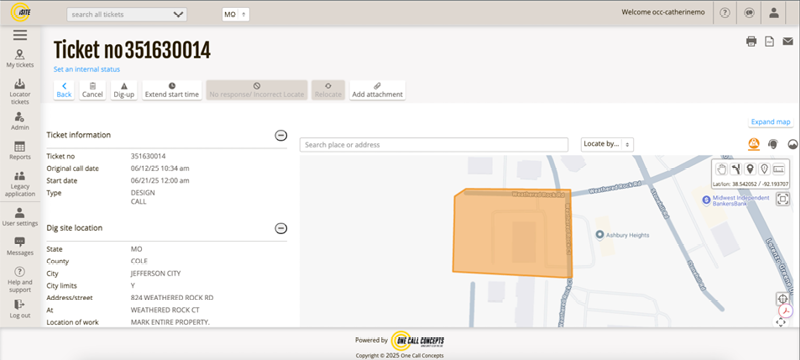Open Locator tickets from the sidebar

[20, 92]
